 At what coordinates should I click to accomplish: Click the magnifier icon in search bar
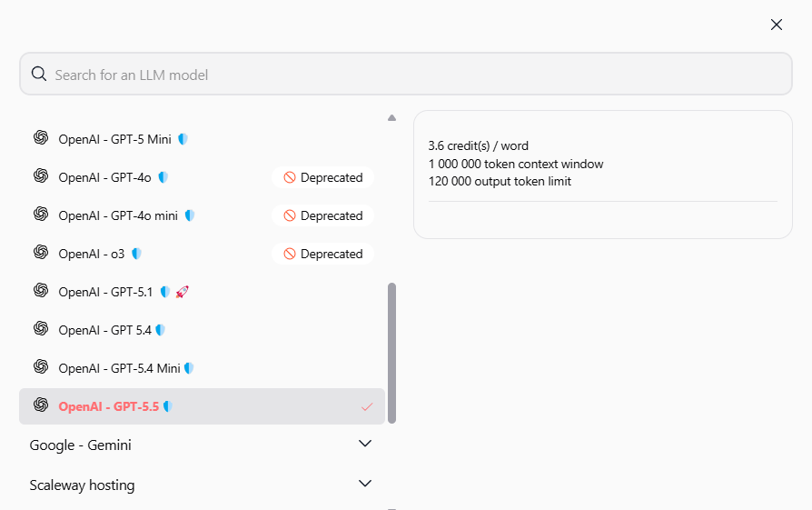tap(39, 75)
